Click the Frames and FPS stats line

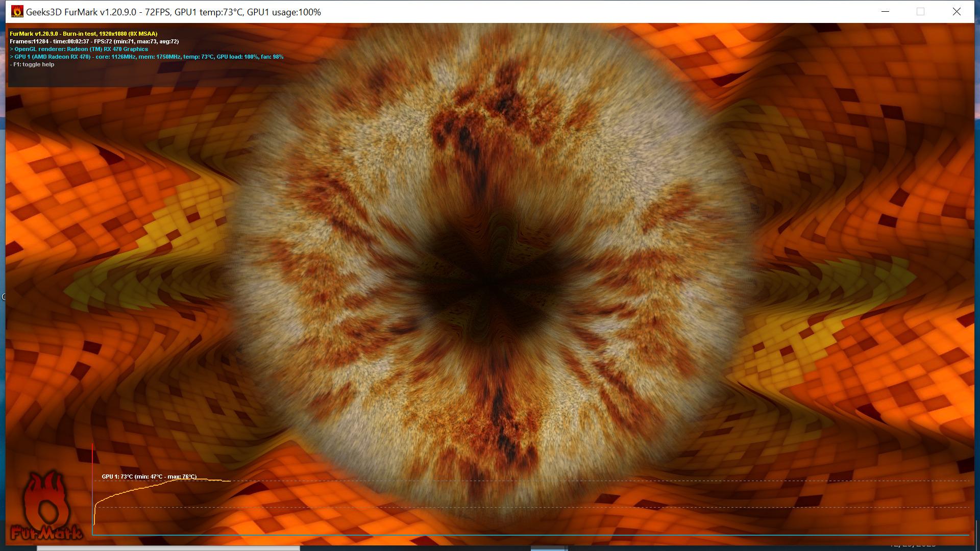point(94,41)
